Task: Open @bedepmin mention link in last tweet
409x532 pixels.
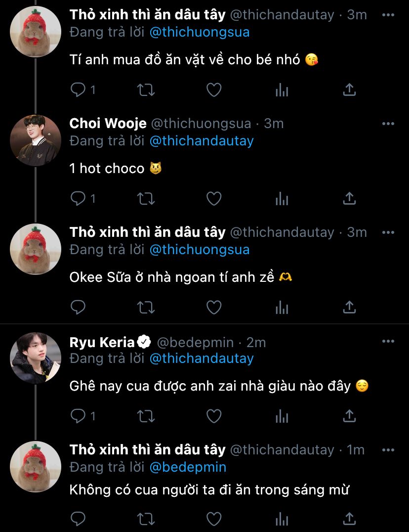Action: 188,467
